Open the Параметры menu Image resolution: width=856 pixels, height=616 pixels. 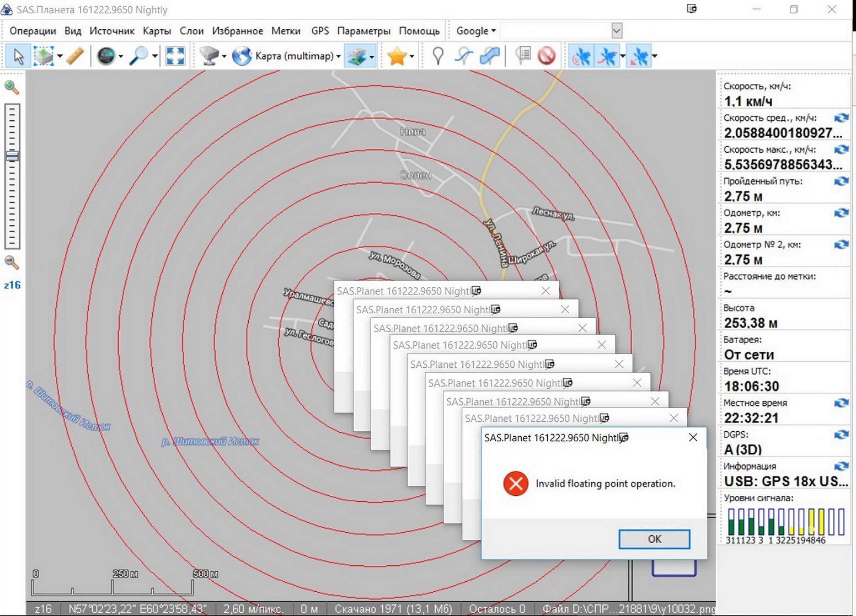[x=363, y=31]
